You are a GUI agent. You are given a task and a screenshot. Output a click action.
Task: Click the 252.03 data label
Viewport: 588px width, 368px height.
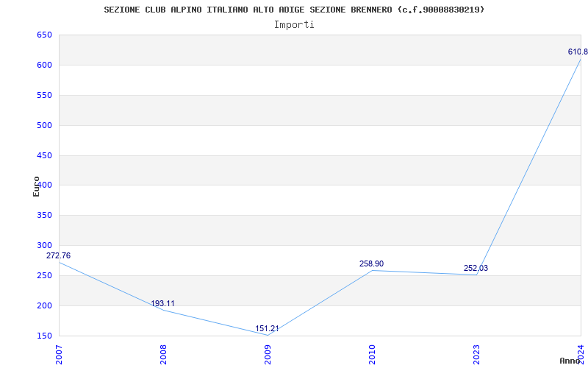click(x=476, y=268)
